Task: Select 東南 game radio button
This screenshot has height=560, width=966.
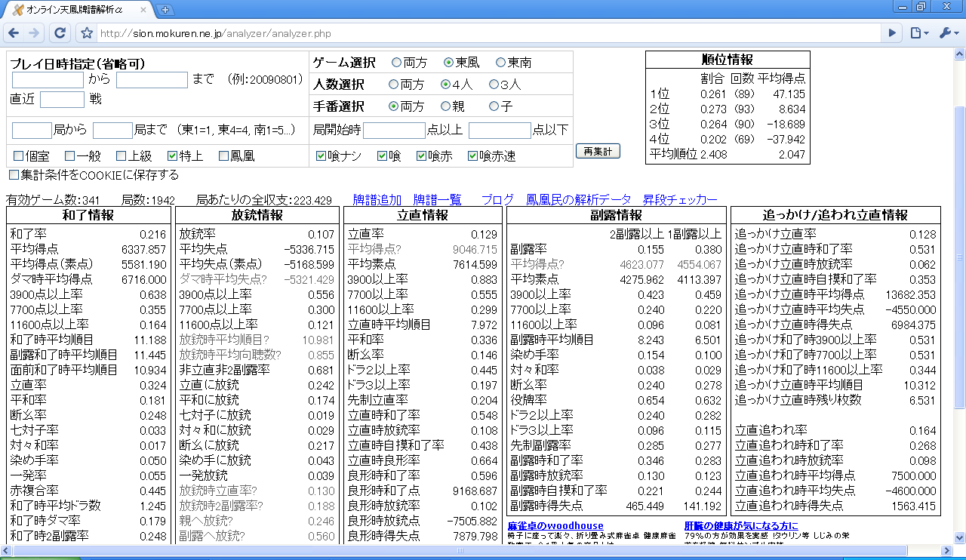Action: (500, 63)
